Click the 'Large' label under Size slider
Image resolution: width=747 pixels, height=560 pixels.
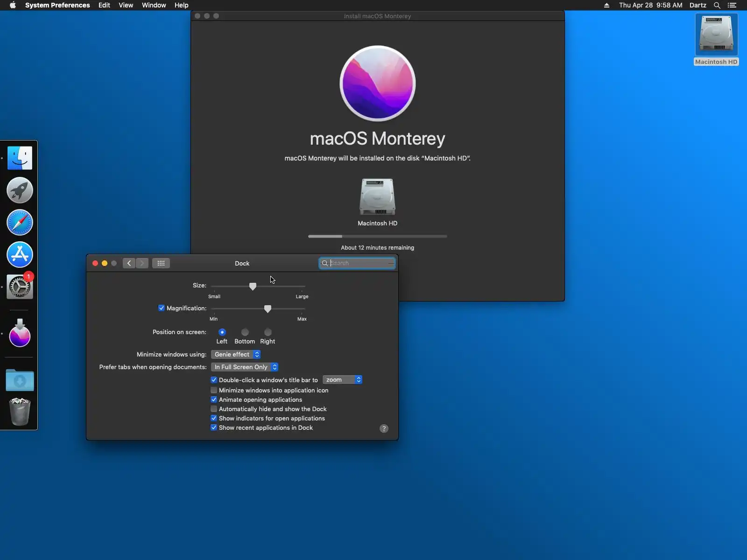302,296
